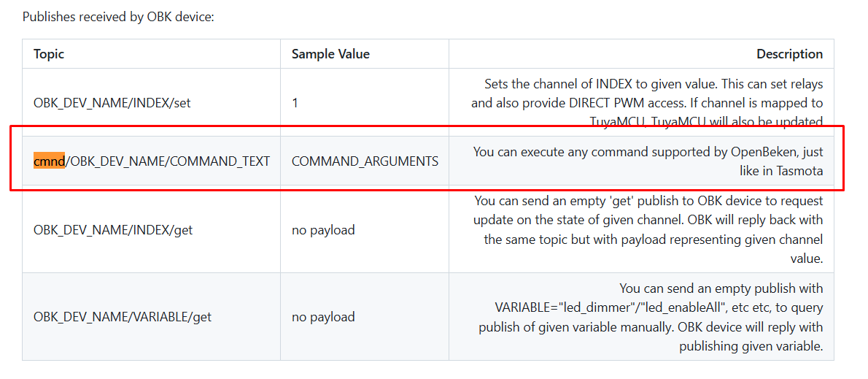The height and width of the screenshot is (379, 868).
Task: Click the "led_enableAll" variable name text
Action: 673,307
